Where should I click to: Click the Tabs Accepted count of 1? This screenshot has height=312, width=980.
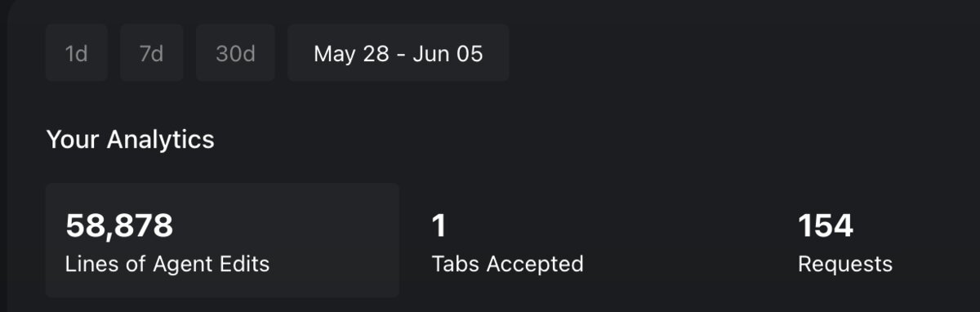(439, 225)
